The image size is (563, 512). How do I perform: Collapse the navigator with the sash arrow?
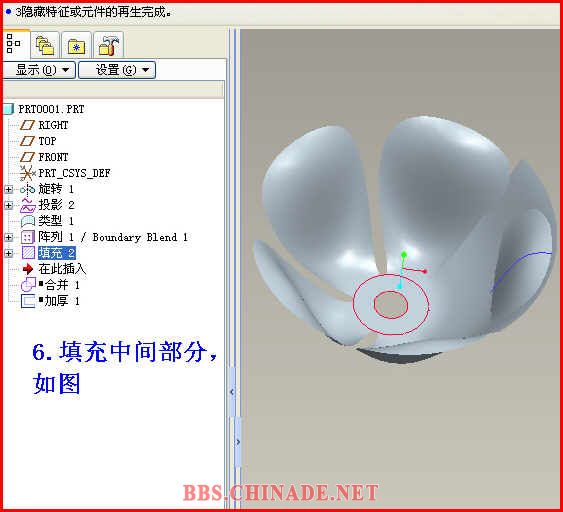[x=232, y=392]
